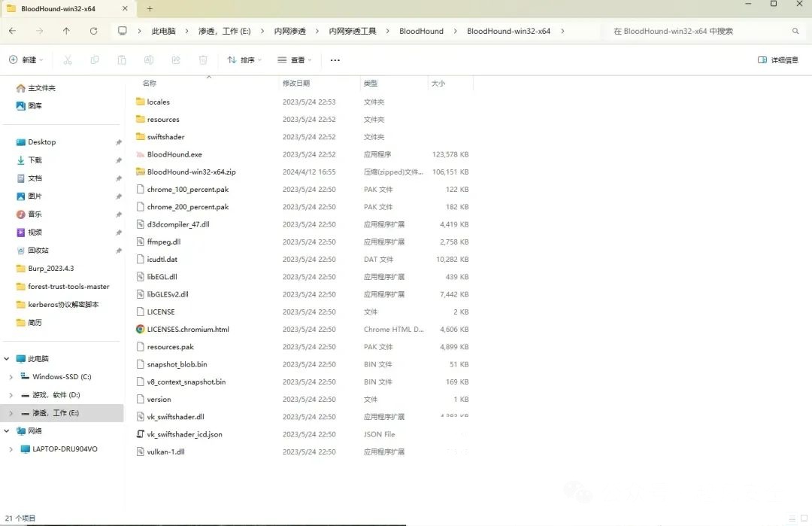Select ffmpeg.dll file

click(x=303, y=242)
